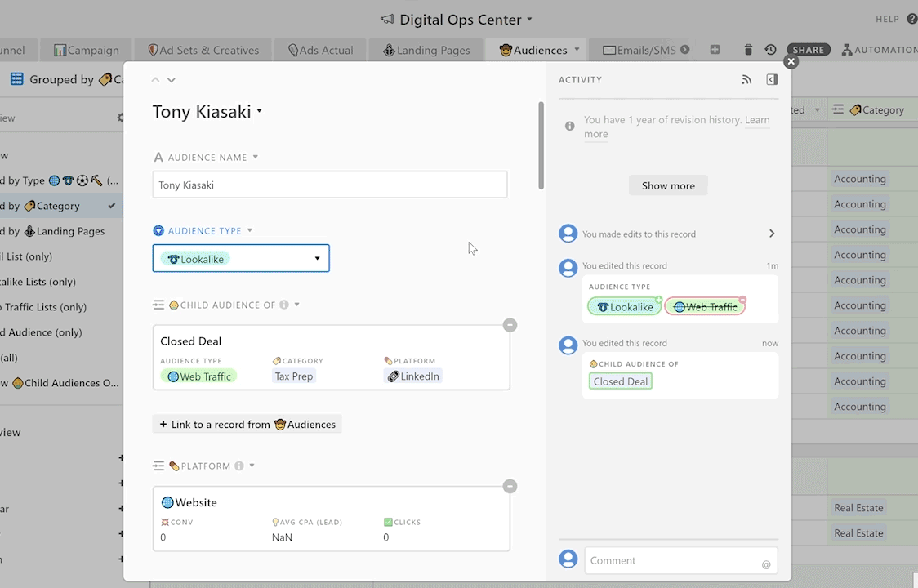Viewport: 918px width, 588px height.
Task: Click the activity feed follow icon
Action: tap(746, 80)
